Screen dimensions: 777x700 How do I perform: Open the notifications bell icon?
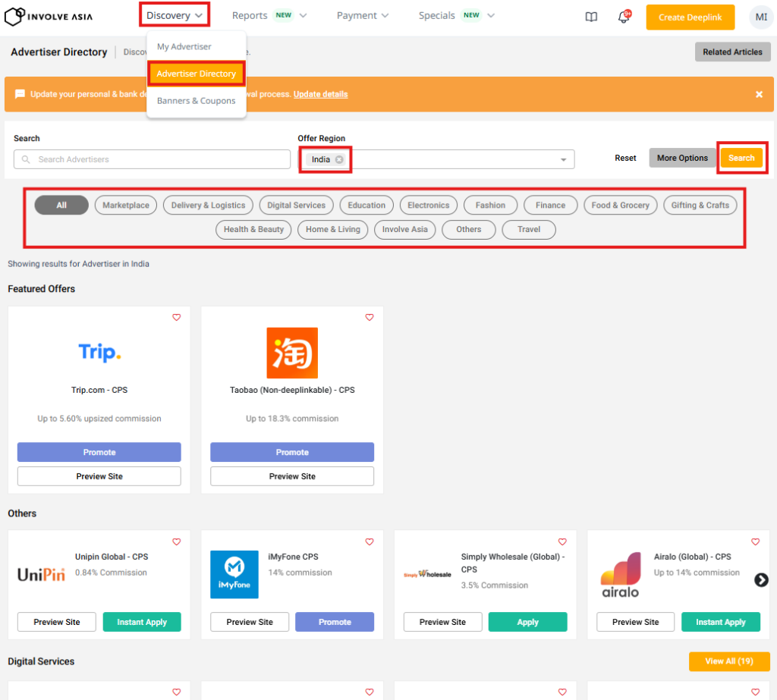point(624,17)
